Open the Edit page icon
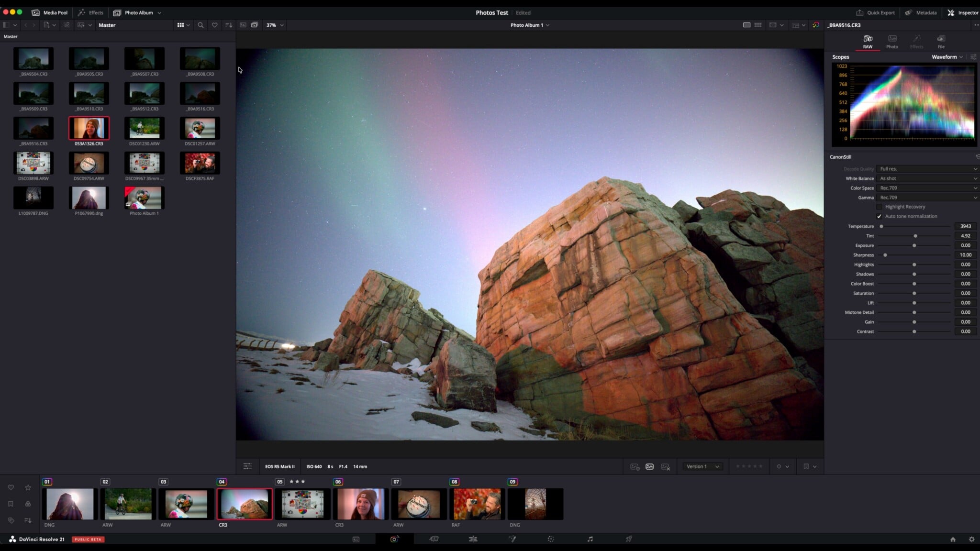Image resolution: width=980 pixels, height=551 pixels. [x=473, y=539]
